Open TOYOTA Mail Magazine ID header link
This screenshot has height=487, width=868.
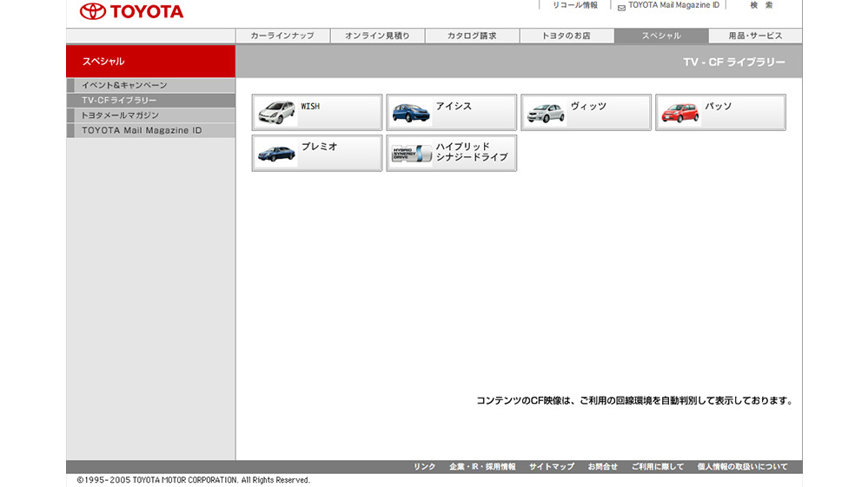[x=673, y=5]
